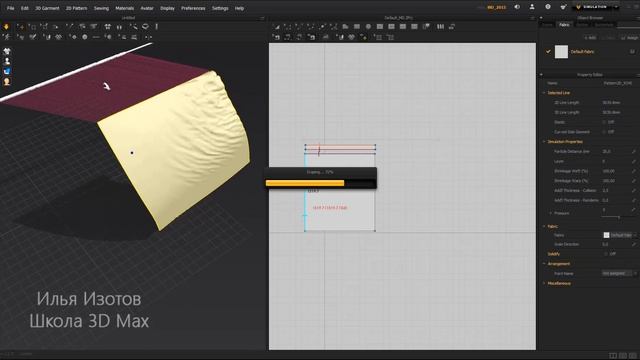
Task: Click the orange MD_2015 label at top
Action: [x=496, y=7]
